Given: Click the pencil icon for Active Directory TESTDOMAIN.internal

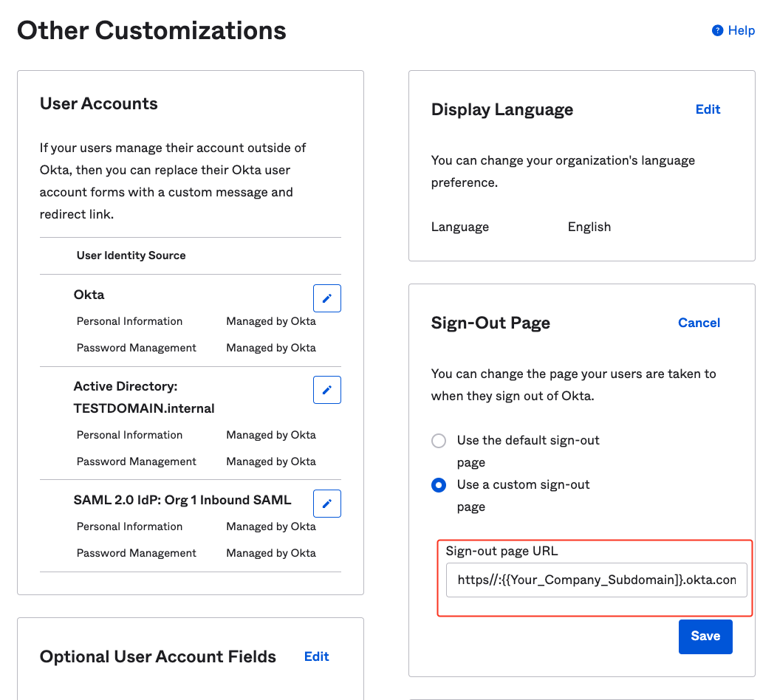Looking at the screenshot, I should (x=327, y=390).
